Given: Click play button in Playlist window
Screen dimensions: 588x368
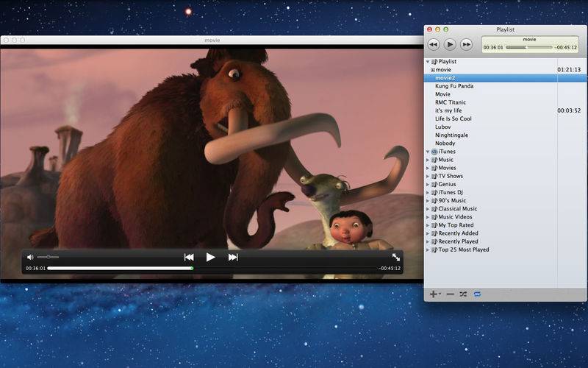Looking at the screenshot, I should (450, 45).
